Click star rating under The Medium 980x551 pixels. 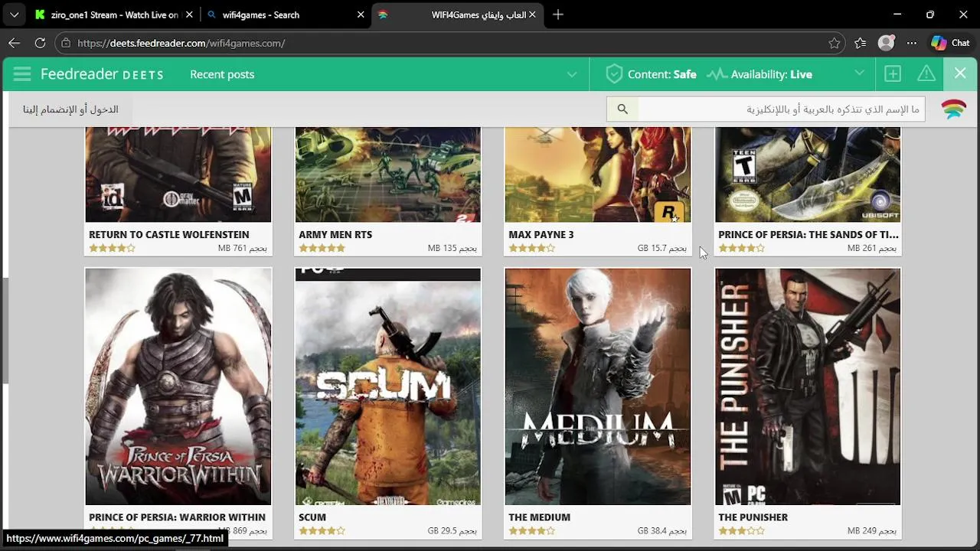(x=531, y=530)
